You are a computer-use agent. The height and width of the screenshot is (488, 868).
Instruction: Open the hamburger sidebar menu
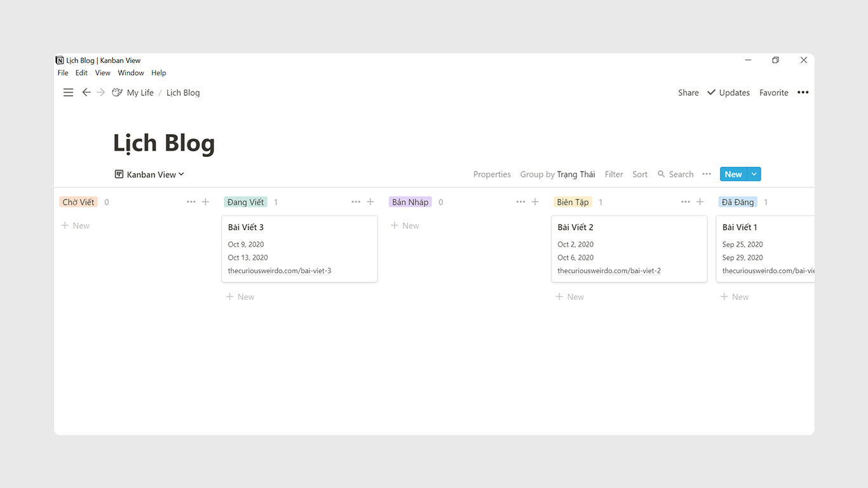(68, 93)
